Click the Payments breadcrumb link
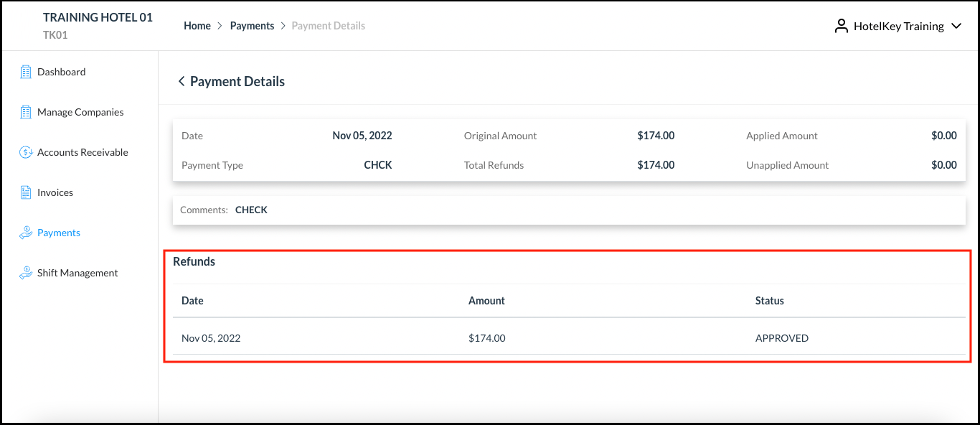980x425 pixels. pos(252,26)
